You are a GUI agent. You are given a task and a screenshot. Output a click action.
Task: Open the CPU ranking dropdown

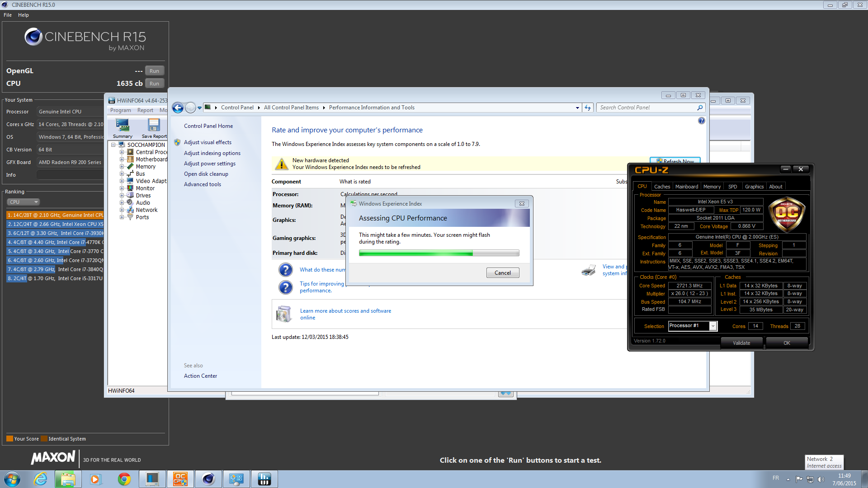[x=24, y=202]
